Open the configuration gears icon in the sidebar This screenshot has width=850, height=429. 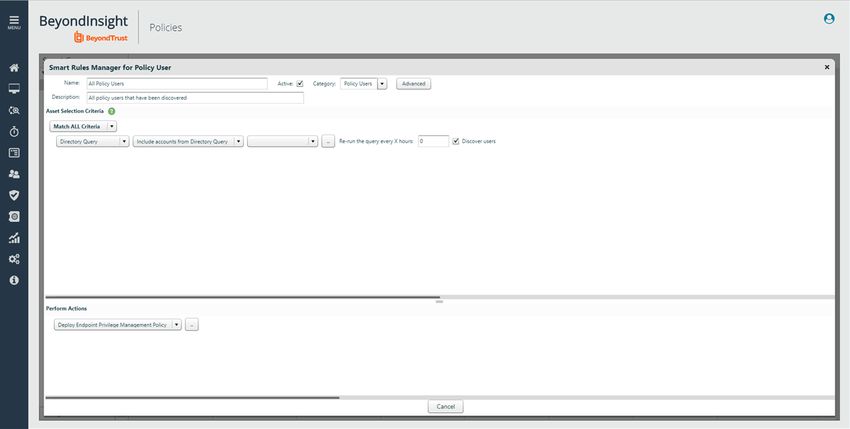[x=14, y=259]
